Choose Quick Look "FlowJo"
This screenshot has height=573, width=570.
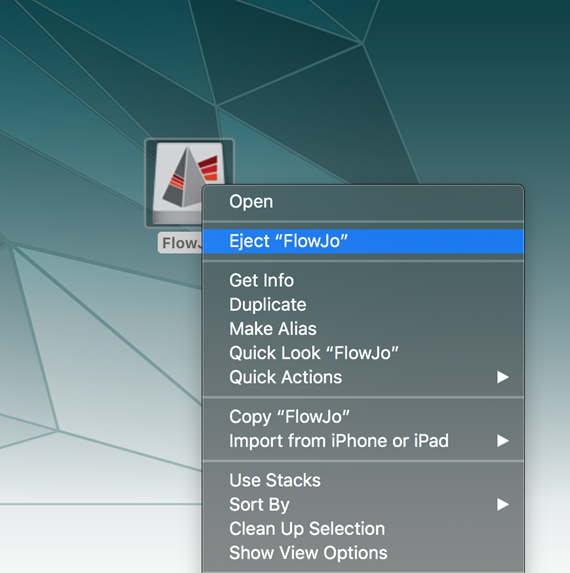[x=363, y=353]
